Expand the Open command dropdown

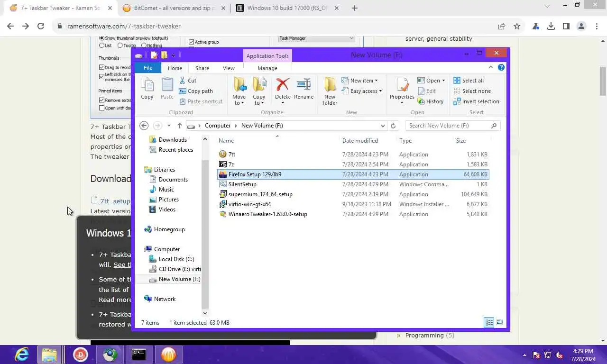coord(443,81)
